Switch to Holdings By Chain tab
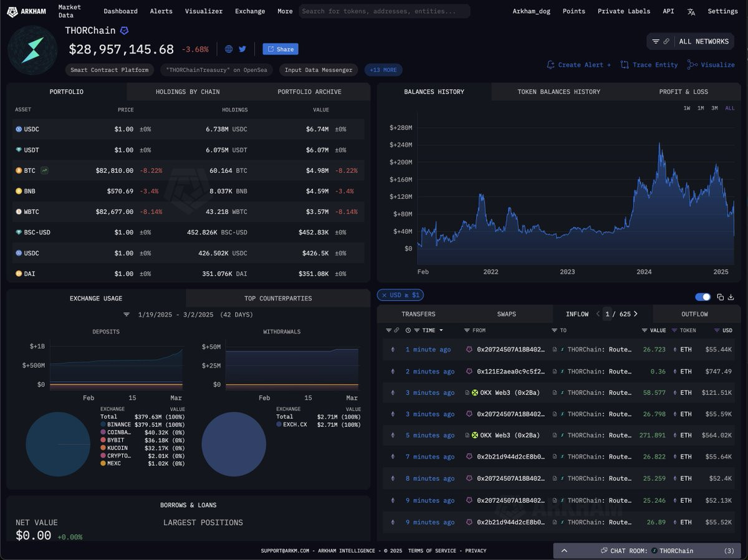 click(188, 92)
